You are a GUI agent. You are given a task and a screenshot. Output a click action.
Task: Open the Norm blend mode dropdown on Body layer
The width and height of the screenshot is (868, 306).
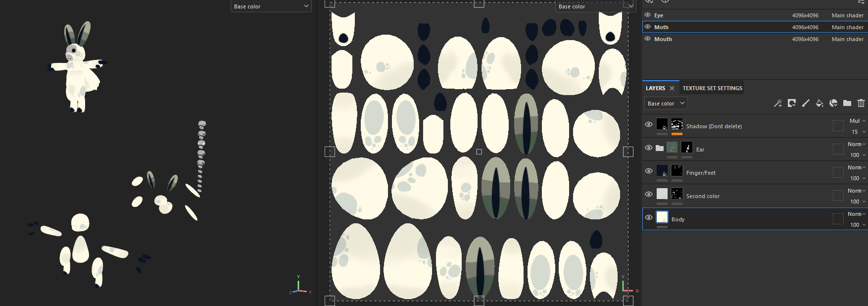[x=857, y=214]
